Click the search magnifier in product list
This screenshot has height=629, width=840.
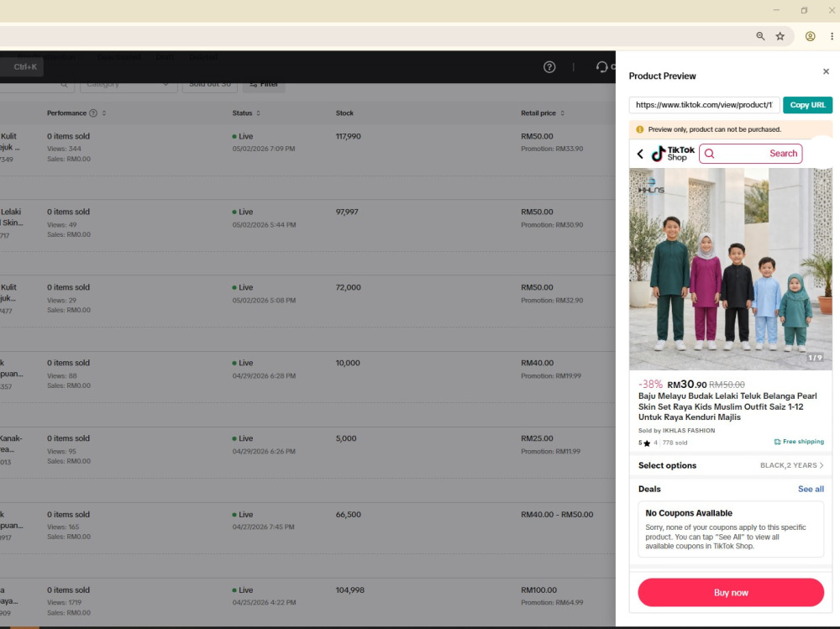point(64,84)
